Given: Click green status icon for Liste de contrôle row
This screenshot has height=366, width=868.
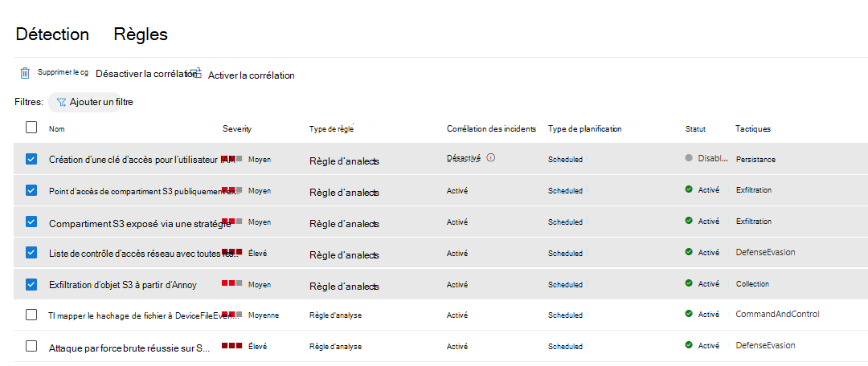Looking at the screenshot, I should click(689, 252).
